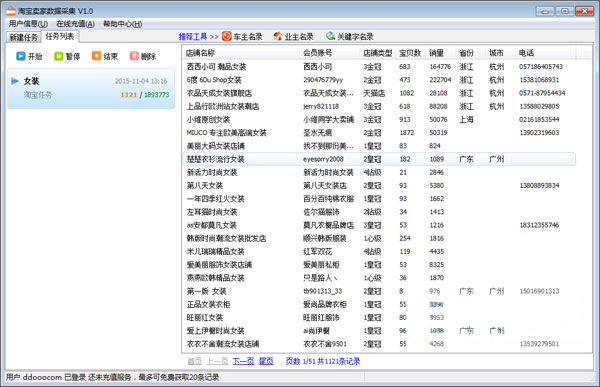Click the green 暂停 pause icon
The image size is (600, 387).
click(x=59, y=56)
